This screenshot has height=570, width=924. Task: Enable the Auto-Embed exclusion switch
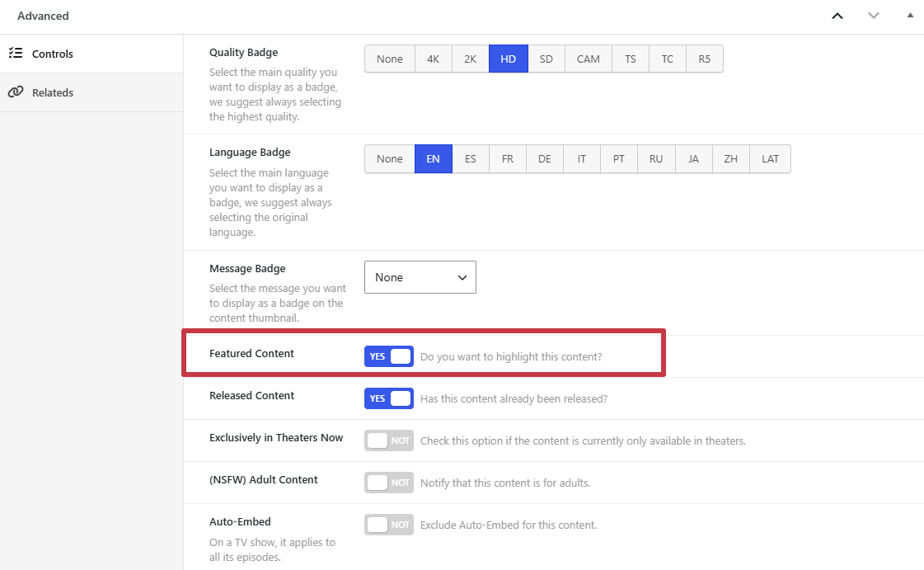[389, 525]
